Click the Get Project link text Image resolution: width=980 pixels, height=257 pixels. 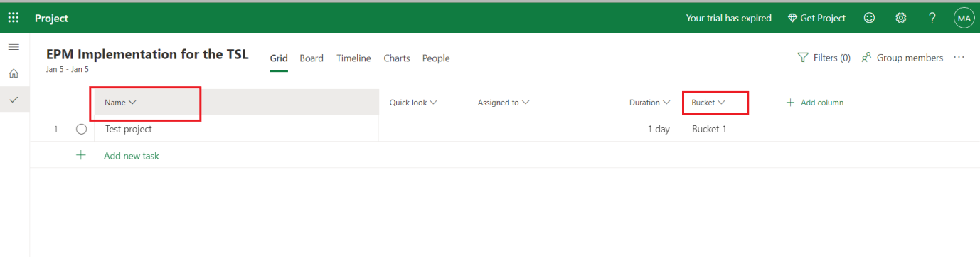(823, 19)
